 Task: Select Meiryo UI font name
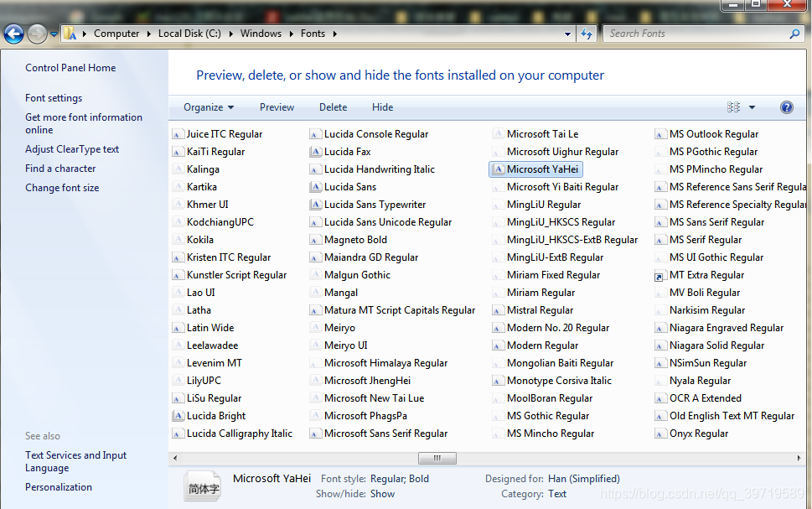click(x=346, y=345)
